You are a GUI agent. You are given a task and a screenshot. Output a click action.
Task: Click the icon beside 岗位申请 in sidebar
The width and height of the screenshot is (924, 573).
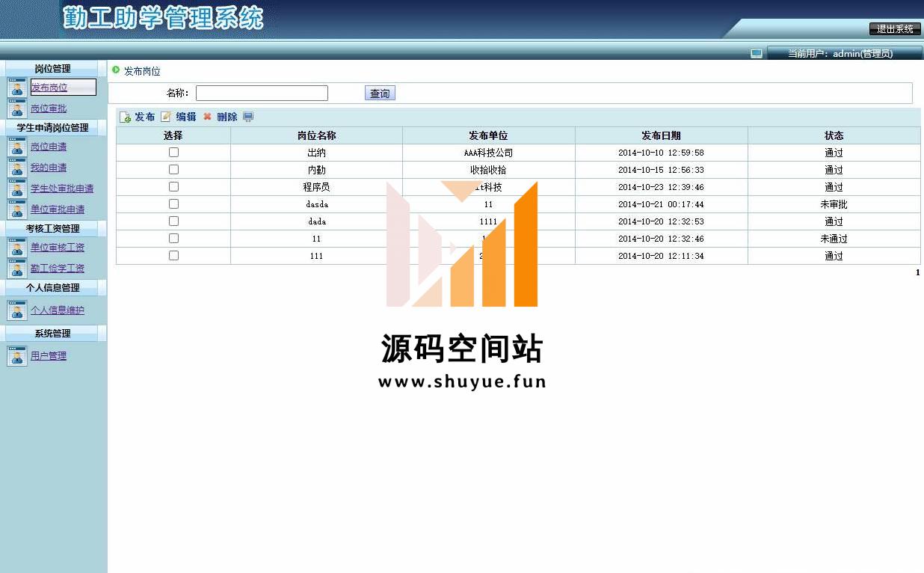click(x=17, y=147)
